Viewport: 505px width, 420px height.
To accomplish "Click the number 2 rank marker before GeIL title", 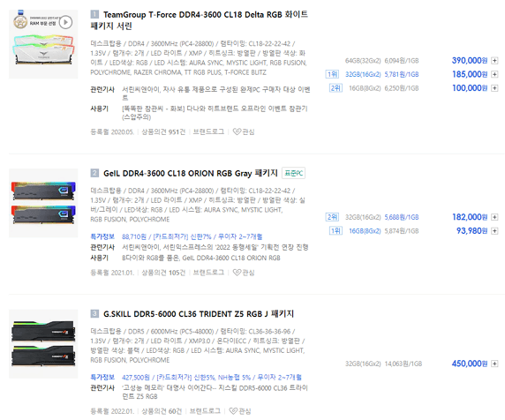I will click(94, 173).
